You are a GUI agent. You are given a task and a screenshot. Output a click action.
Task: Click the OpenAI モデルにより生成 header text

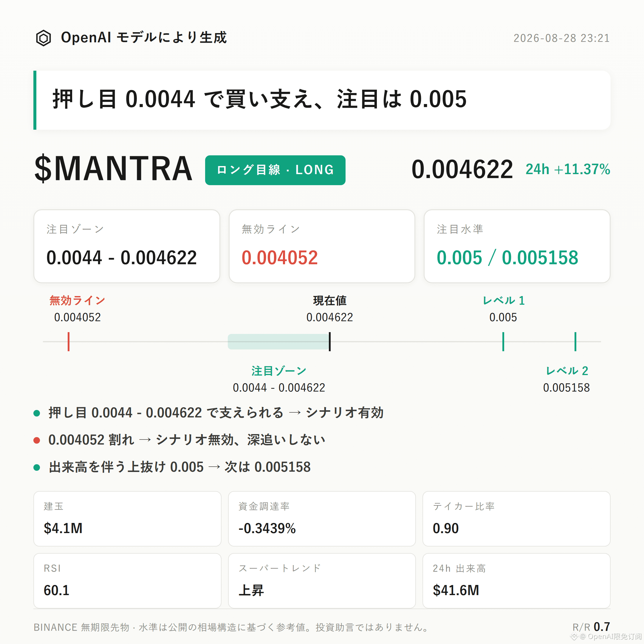[x=144, y=37]
